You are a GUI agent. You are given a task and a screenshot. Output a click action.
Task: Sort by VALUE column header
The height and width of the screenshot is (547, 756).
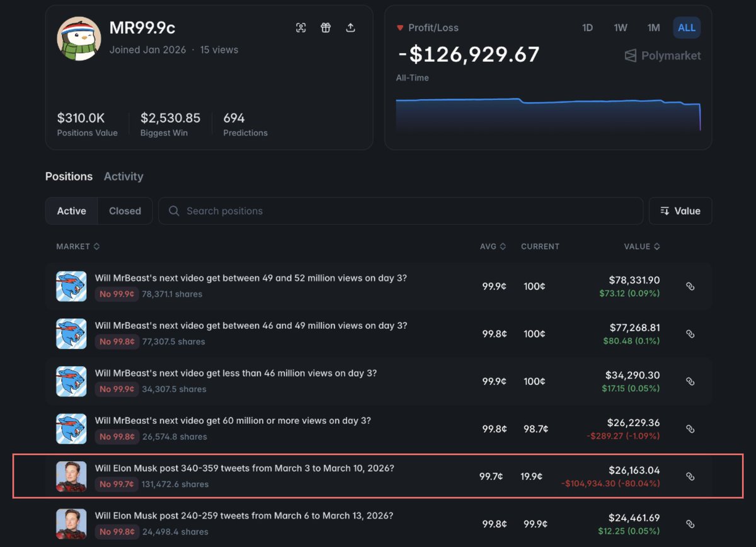642,246
